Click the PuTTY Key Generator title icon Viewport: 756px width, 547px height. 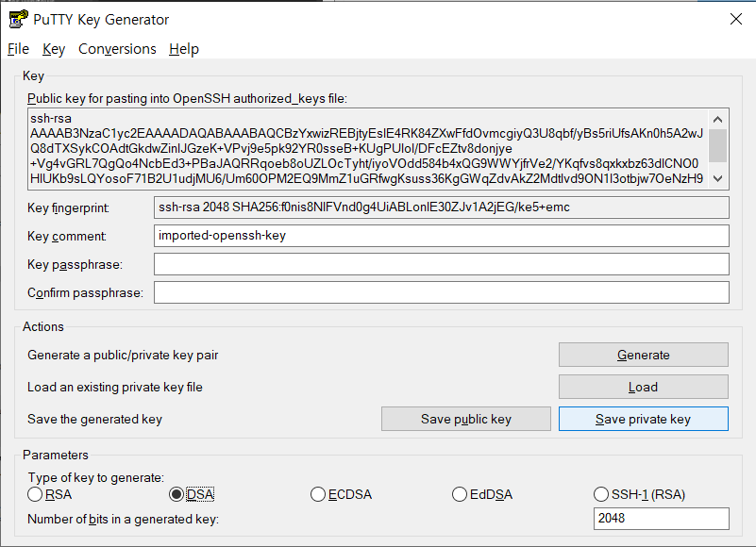[18, 19]
